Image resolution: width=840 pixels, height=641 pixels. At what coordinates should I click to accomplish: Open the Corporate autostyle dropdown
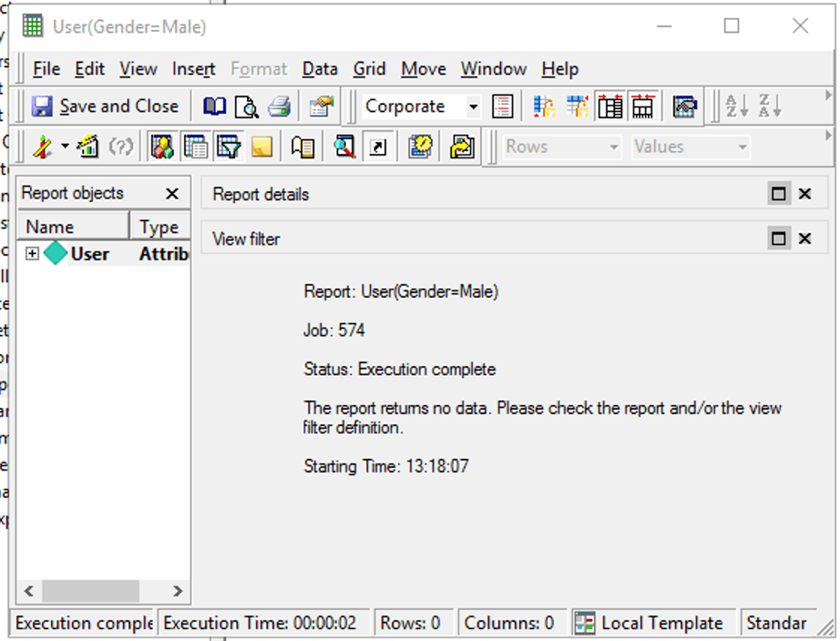pyautogui.click(x=473, y=107)
